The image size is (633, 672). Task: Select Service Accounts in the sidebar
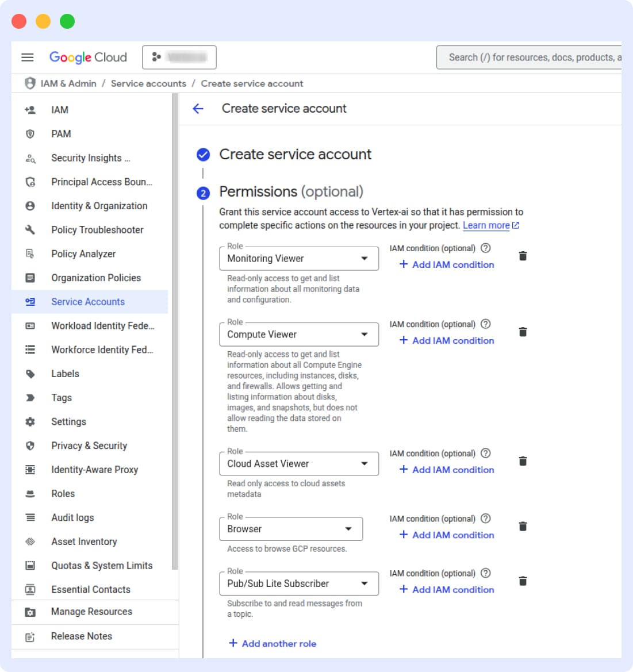(87, 301)
